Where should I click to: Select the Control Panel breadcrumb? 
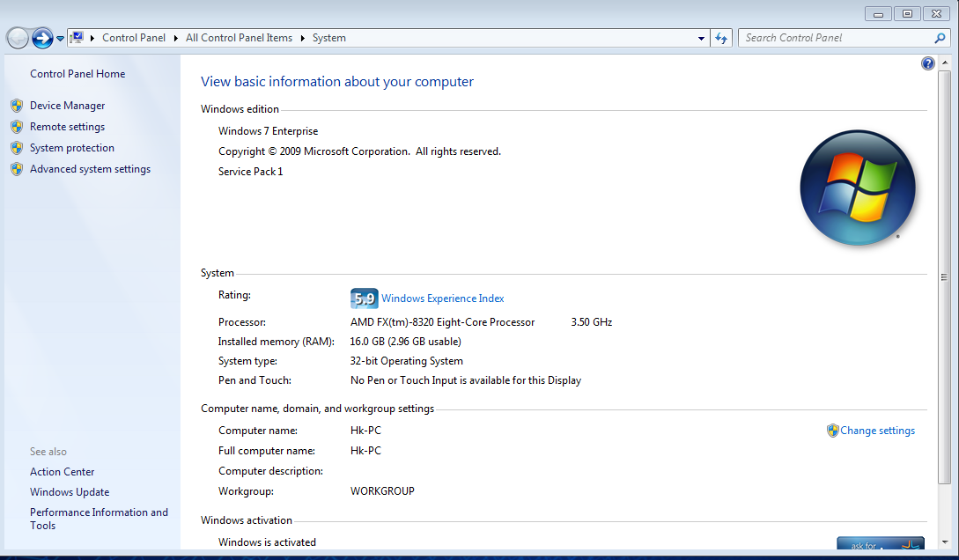click(134, 38)
